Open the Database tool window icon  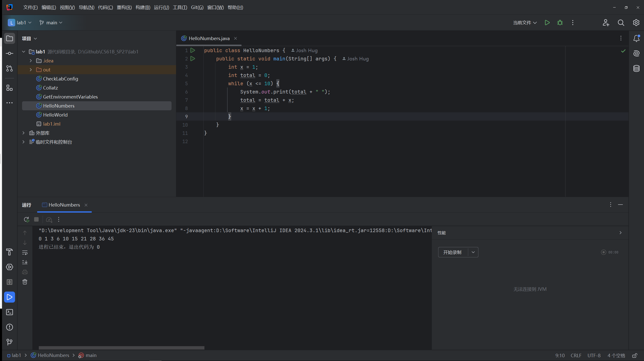pos(636,68)
